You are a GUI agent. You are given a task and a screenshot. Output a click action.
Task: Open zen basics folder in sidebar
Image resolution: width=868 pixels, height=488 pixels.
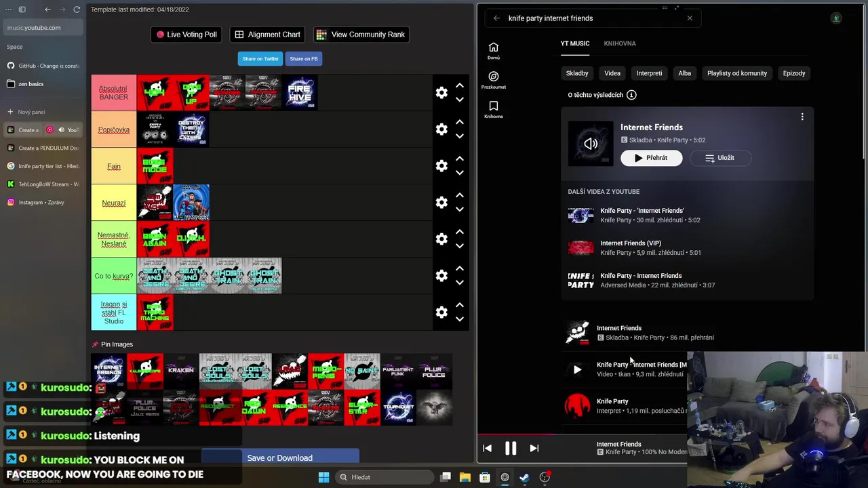(x=43, y=84)
